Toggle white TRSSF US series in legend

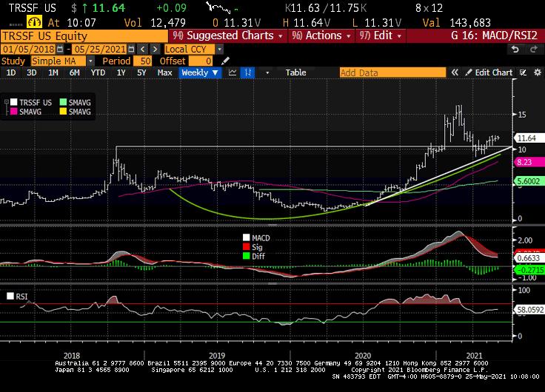[14, 102]
